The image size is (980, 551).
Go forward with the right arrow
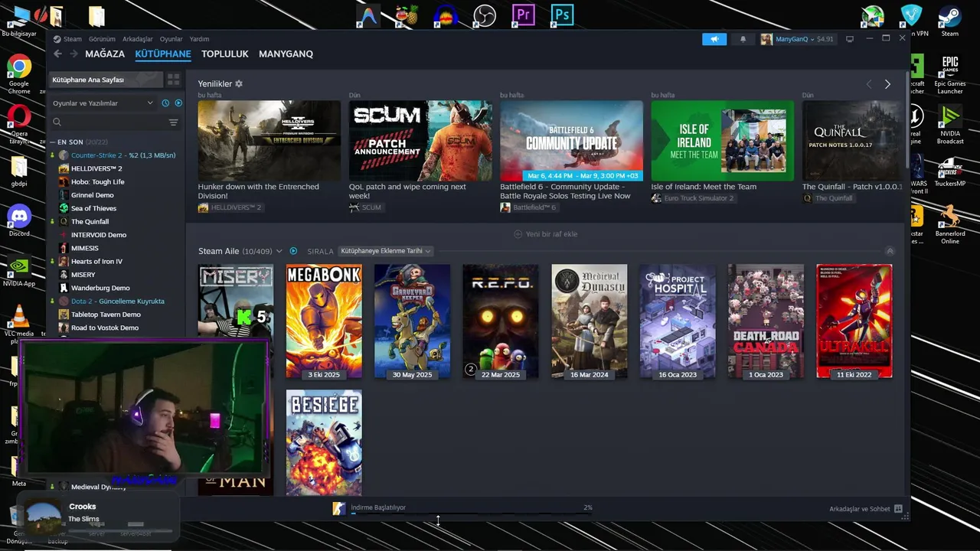click(73, 54)
